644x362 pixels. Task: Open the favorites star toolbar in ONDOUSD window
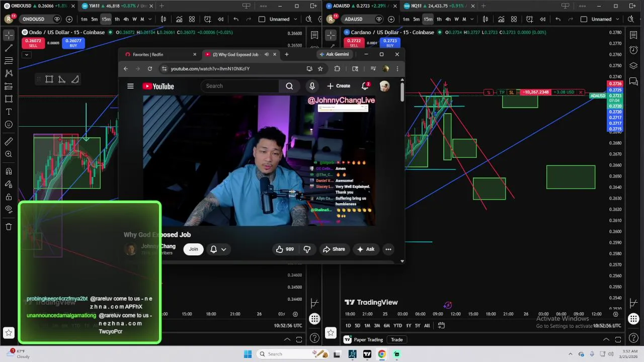[x=9, y=332]
